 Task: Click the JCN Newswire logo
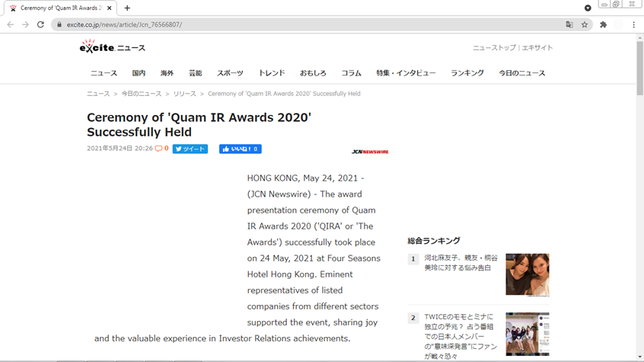point(370,152)
